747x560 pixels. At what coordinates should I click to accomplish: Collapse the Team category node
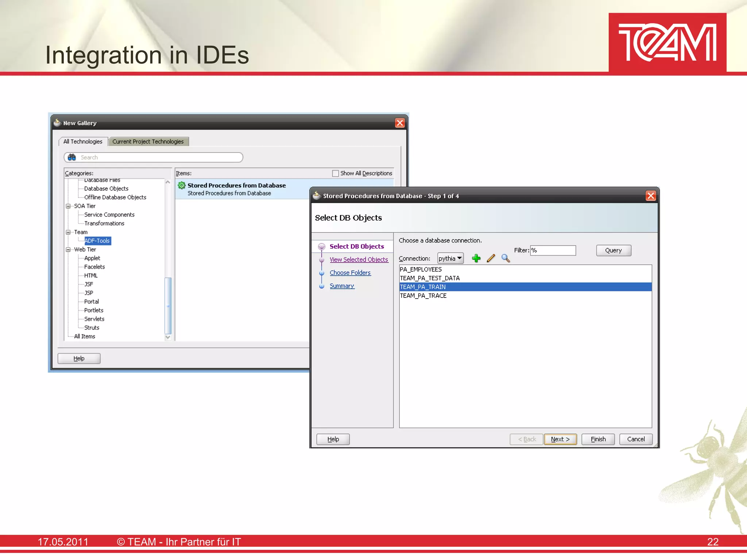point(68,232)
